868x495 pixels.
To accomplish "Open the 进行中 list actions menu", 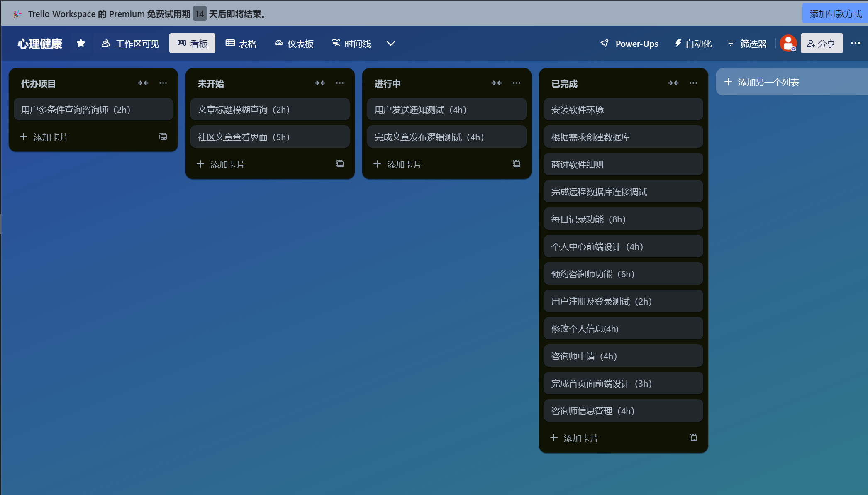I will pos(517,83).
